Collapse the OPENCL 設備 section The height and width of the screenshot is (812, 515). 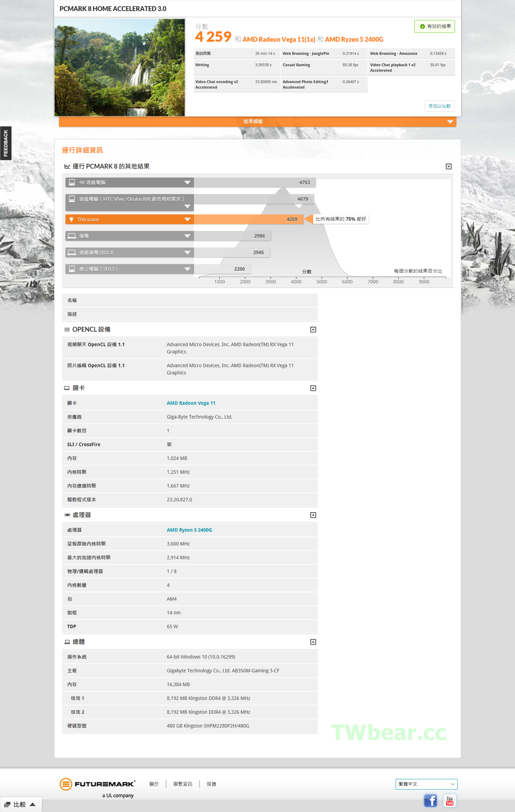[x=313, y=329]
